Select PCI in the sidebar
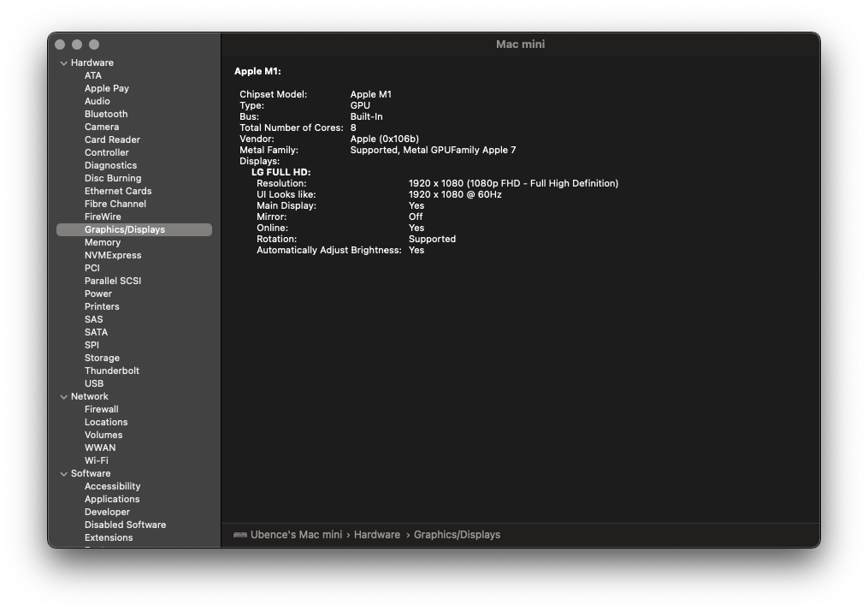Viewport: 868px width, 611px height. (x=92, y=268)
